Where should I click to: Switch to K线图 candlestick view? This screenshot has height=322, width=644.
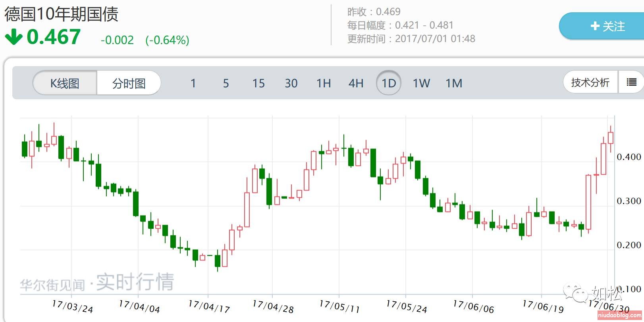click(65, 83)
